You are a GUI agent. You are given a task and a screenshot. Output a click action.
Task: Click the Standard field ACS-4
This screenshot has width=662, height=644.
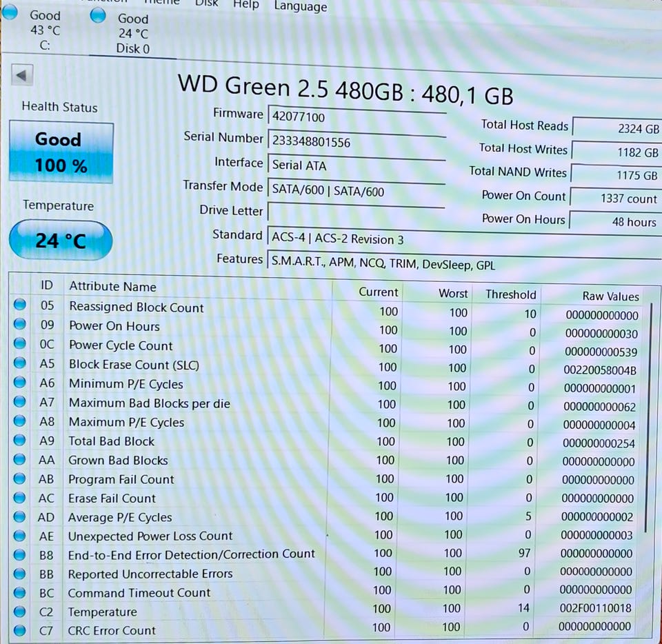pyautogui.click(x=464, y=240)
